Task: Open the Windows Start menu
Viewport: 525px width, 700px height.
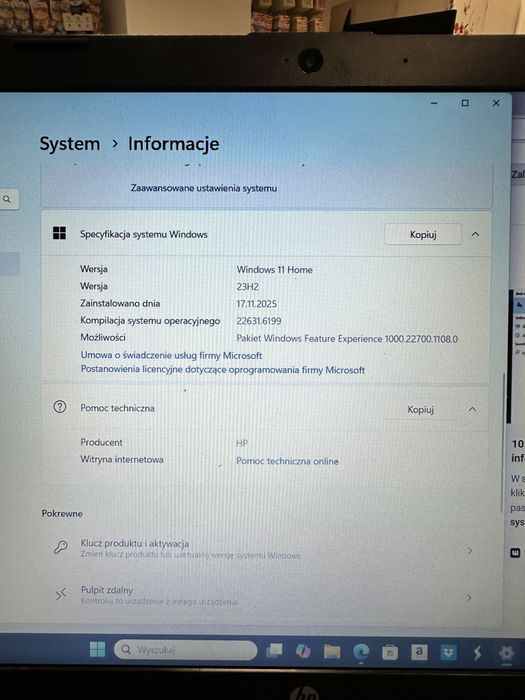Action: (97, 650)
